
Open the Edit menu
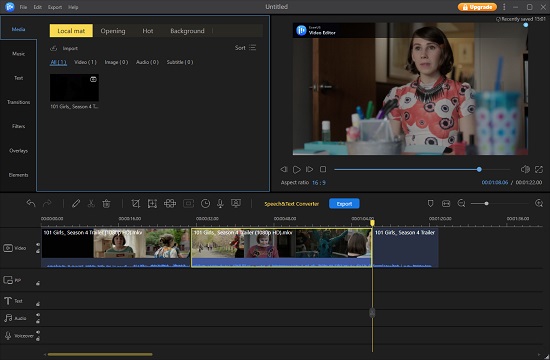[x=38, y=7]
